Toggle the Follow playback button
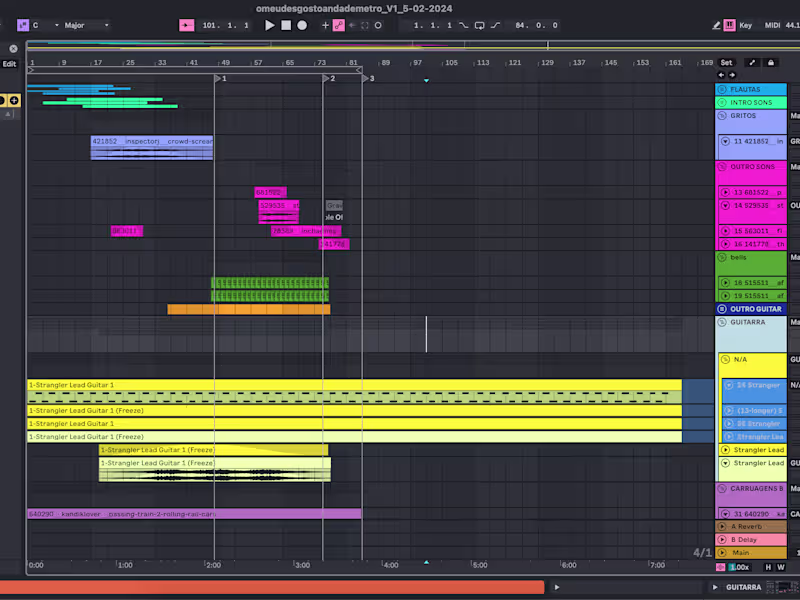 coord(187,25)
